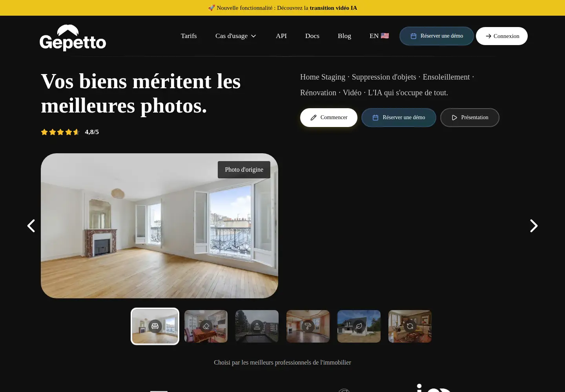Expand the "Cas d'usage" dropdown menu
The height and width of the screenshot is (392, 565).
click(236, 36)
